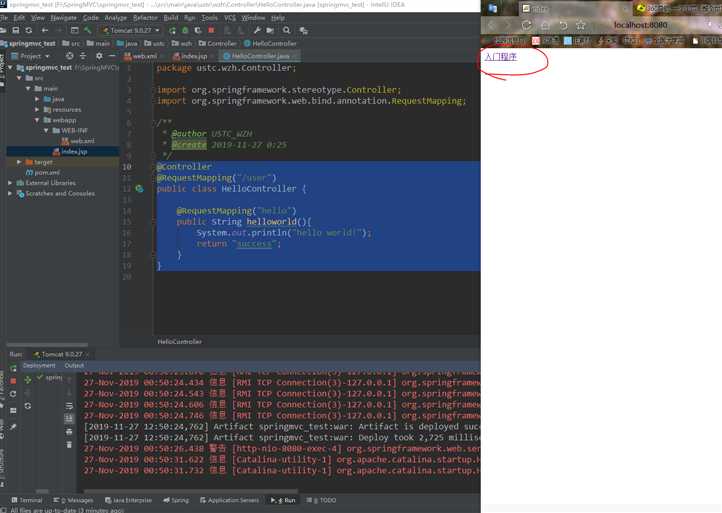The image size is (722, 513).
Task: Click the Soft-Wrap icon beside console
Action: tap(69, 406)
